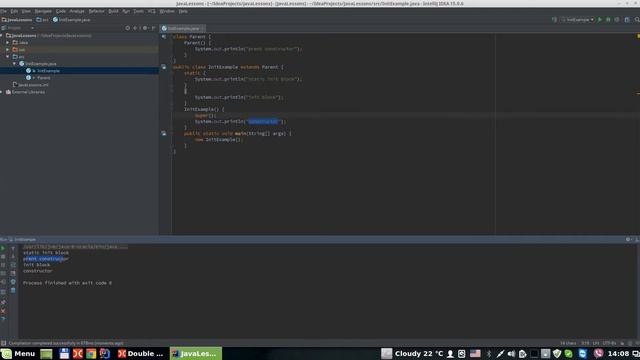Image resolution: width=640 pixels, height=360 pixels.
Task: Open the Help menu
Action: (183, 11)
